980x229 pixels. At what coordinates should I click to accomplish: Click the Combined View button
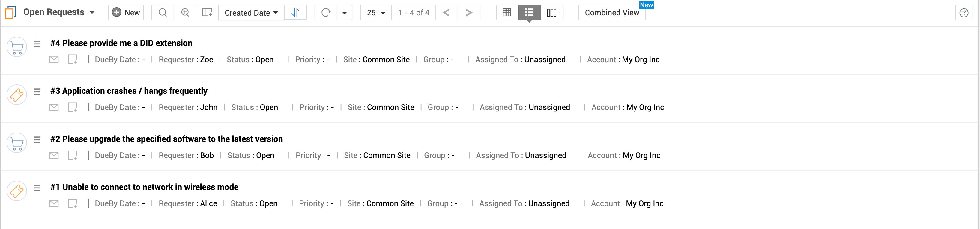(x=611, y=13)
